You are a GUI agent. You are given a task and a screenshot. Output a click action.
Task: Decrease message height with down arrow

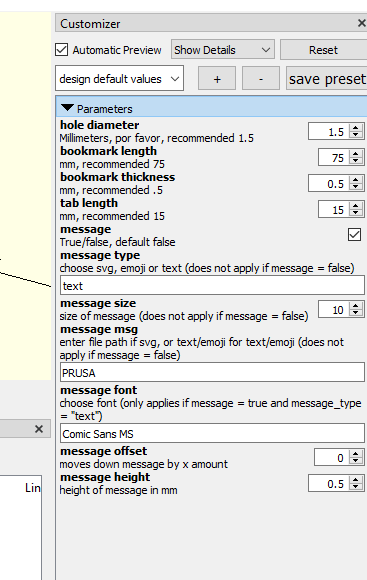(356, 487)
